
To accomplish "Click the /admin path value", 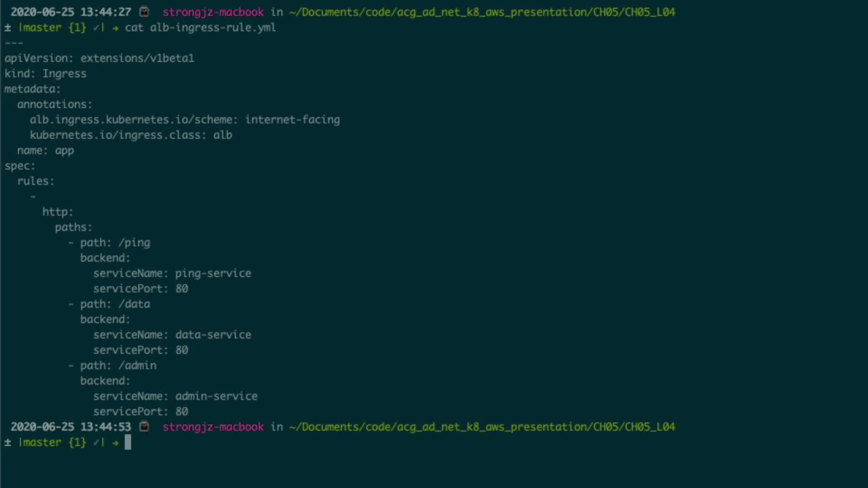I will coord(137,366).
